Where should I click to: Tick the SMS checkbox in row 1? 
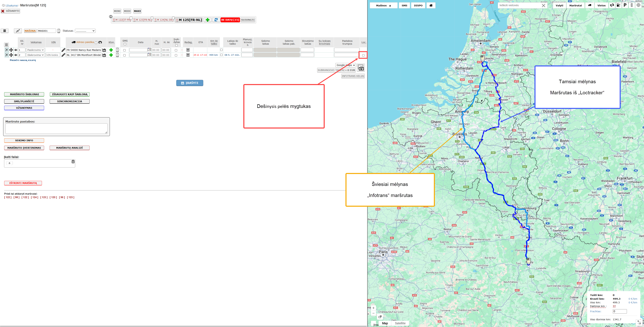click(124, 50)
